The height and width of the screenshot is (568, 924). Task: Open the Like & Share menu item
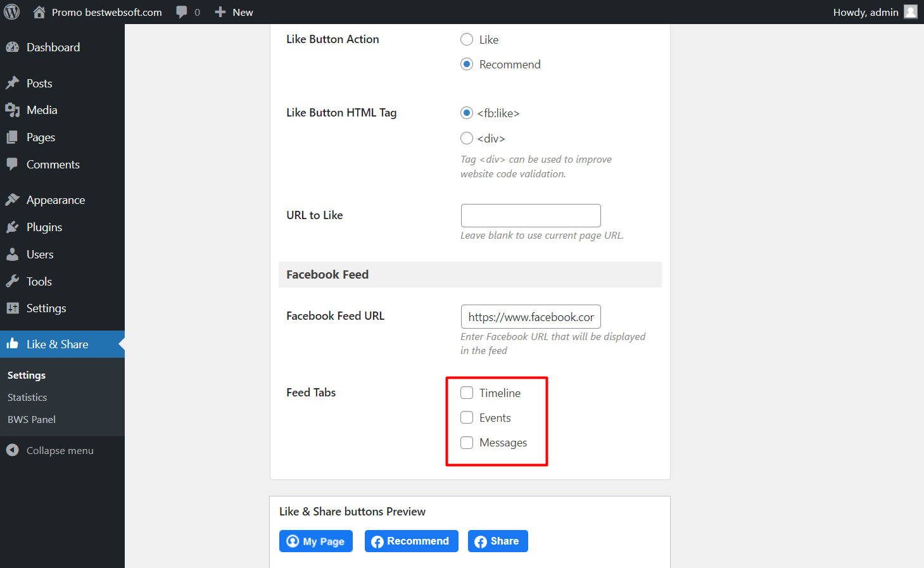[x=62, y=344]
